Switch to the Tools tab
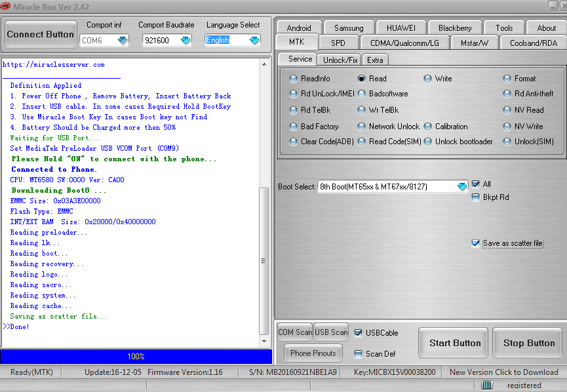Viewport: 567px width, 392px height. click(x=504, y=28)
